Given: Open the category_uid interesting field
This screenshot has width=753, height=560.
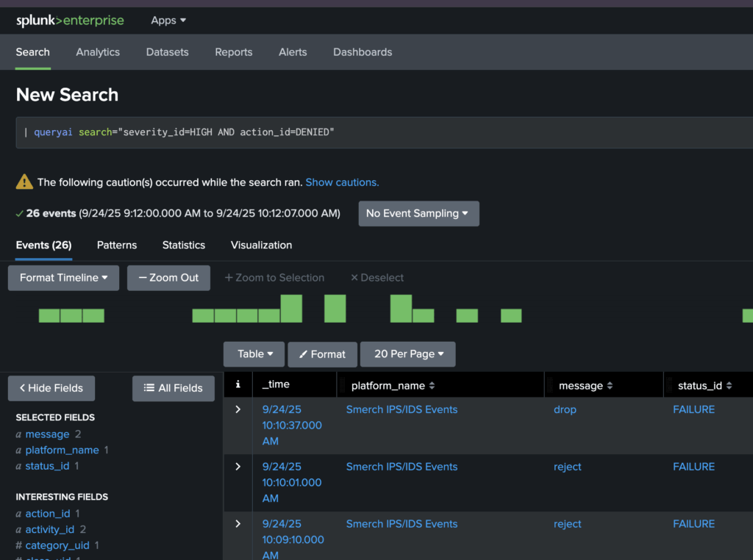Looking at the screenshot, I should [57, 545].
